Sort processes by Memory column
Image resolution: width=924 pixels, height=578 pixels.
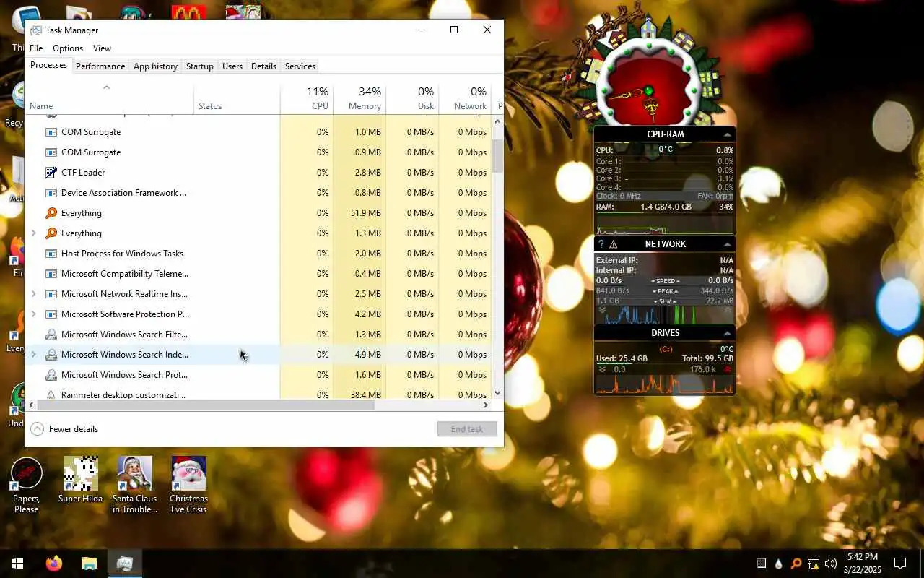pyautogui.click(x=359, y=99)
